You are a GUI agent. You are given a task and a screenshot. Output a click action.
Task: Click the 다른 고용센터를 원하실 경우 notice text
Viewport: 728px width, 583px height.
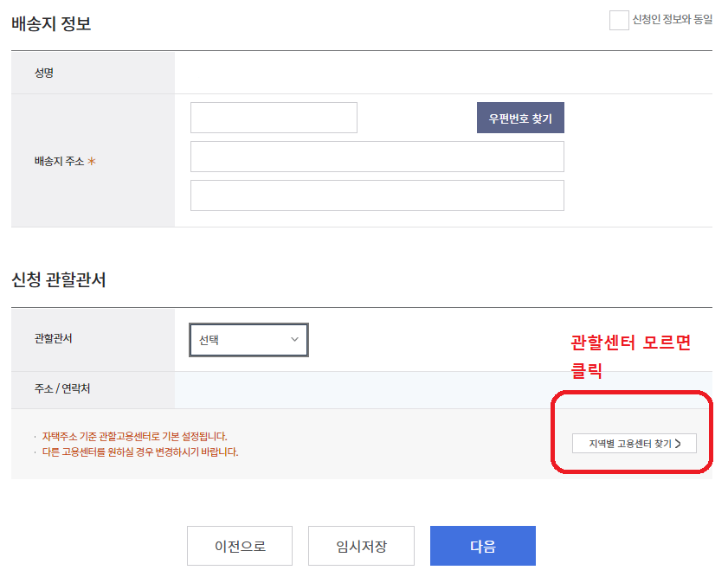140,452
